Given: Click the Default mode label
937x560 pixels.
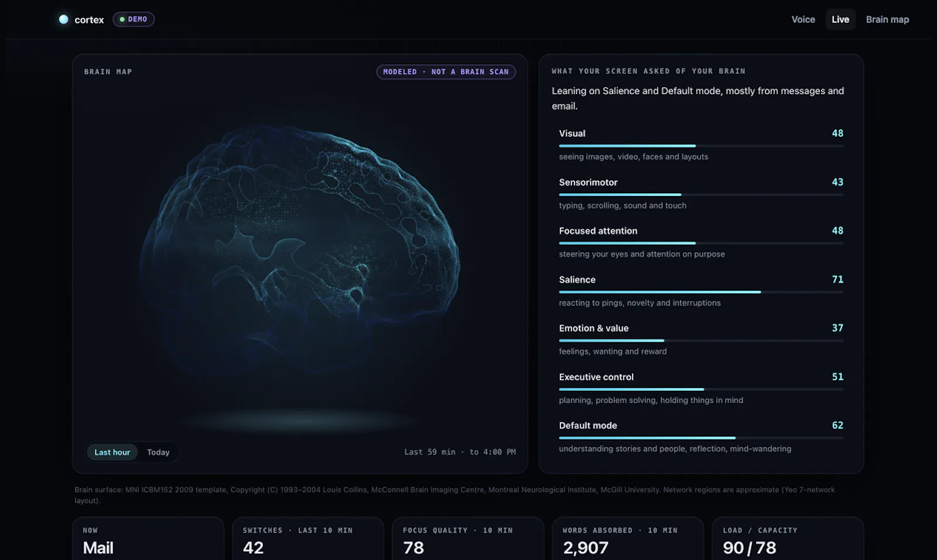Looking at the screenshot, I should coord(588,426).
